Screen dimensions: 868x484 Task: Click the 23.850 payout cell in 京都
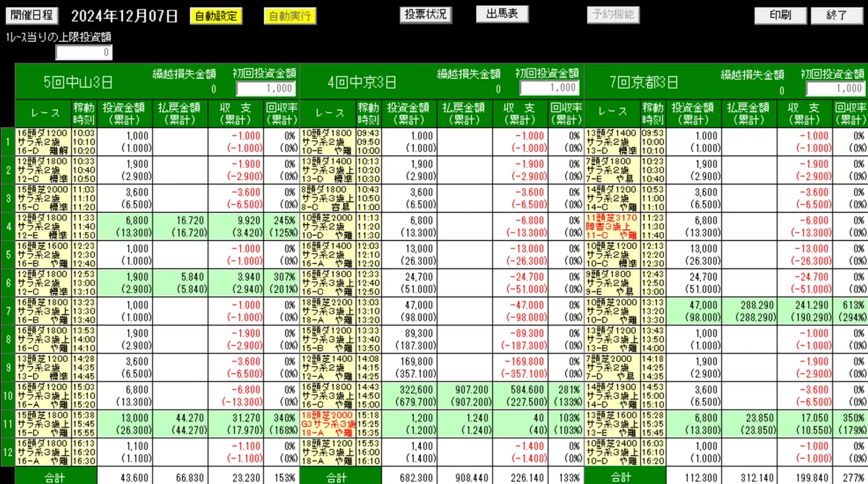click(750, 423)
